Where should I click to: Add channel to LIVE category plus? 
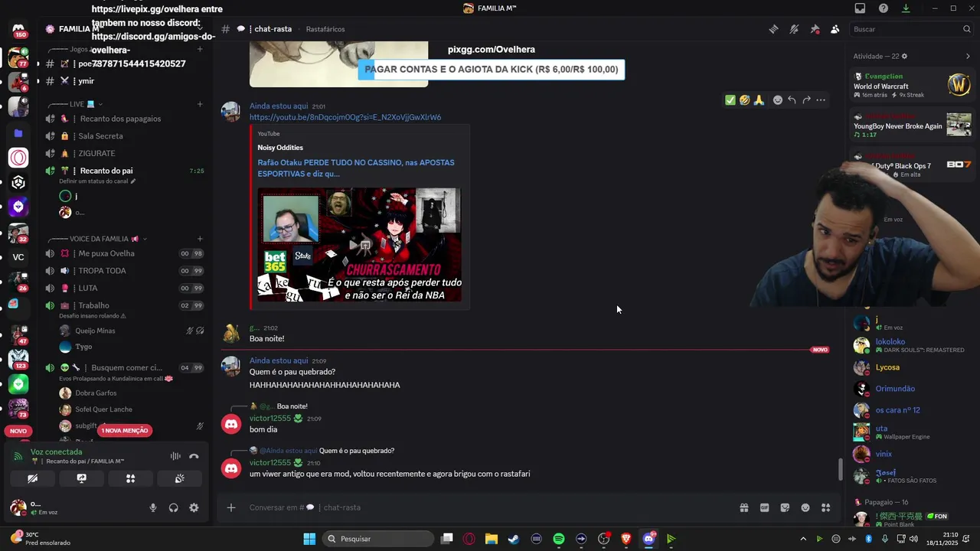click(200, 104)
